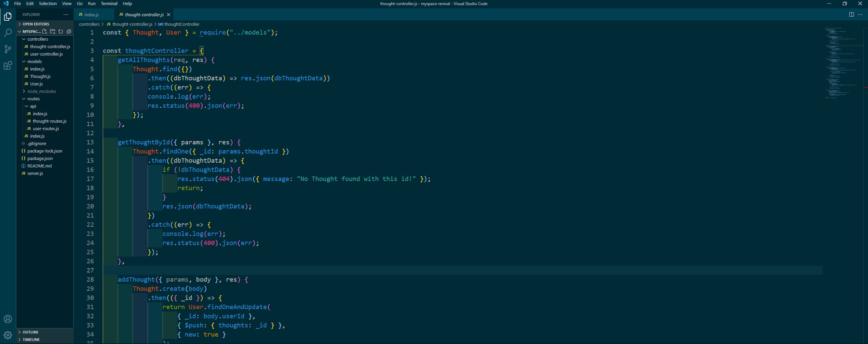
Task: Click the New Folder icon in explorer
Action: click(x=53, y=32)
